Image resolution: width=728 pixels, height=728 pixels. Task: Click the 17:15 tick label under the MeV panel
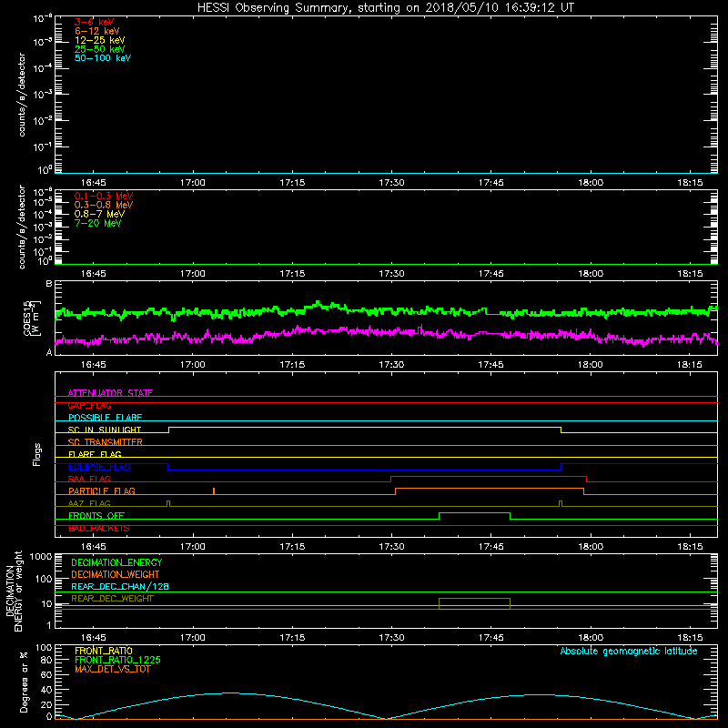point(292,273)
